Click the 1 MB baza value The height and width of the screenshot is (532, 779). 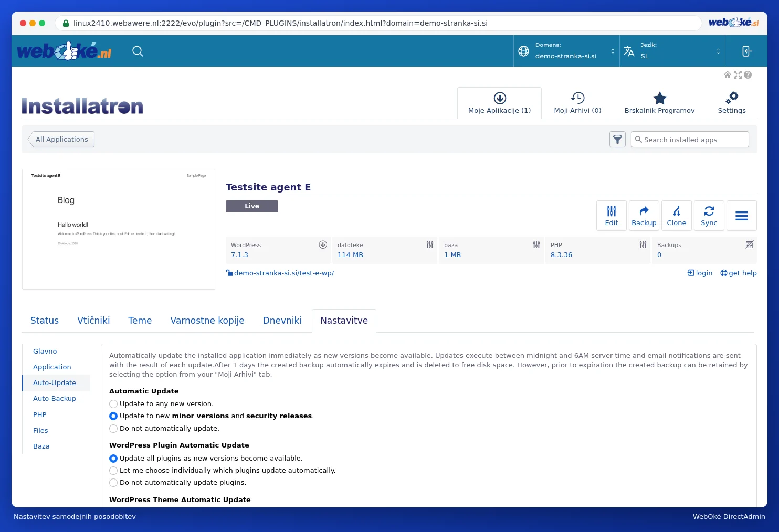point(452,254)
